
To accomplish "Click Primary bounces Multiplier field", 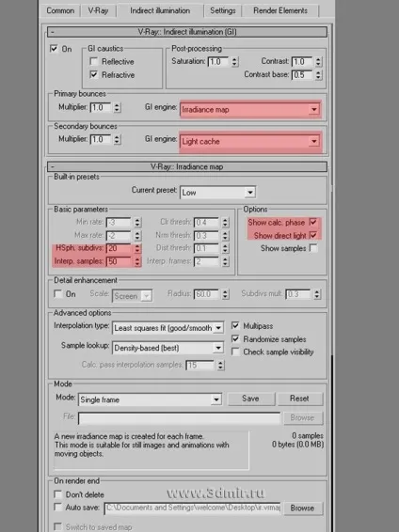I will 101,107.
